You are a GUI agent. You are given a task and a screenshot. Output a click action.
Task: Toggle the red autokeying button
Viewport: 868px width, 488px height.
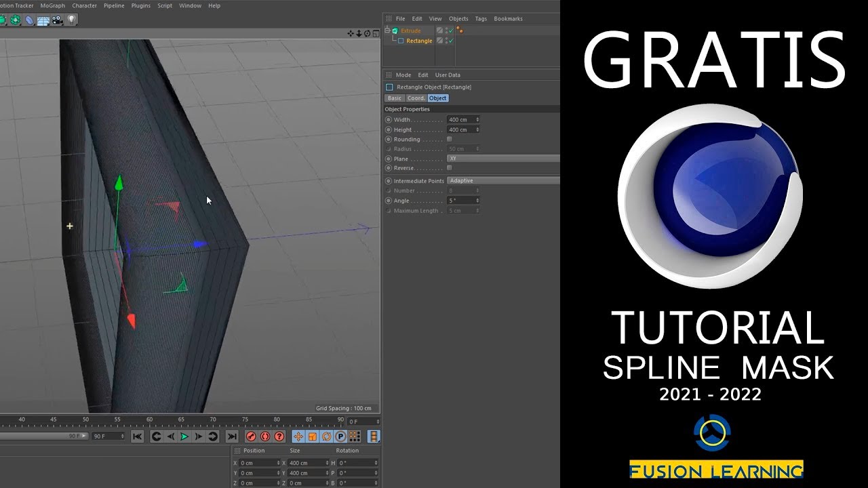tap(265, 436)
